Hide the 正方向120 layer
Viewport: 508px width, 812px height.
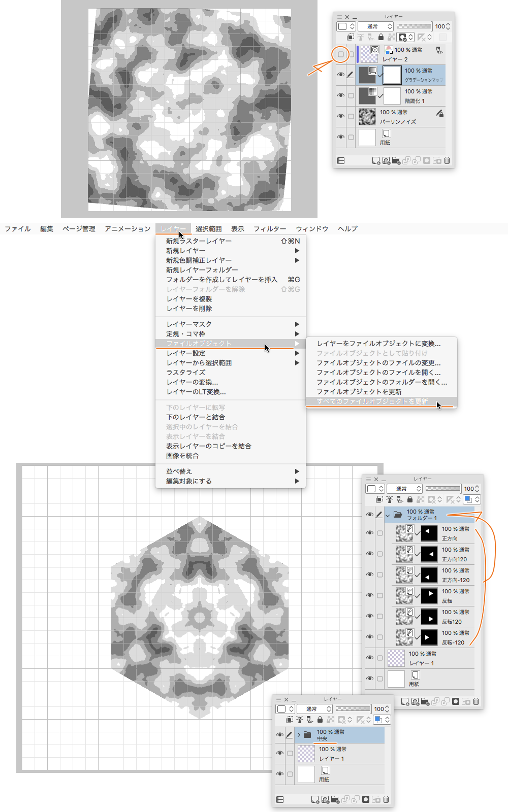click(370, 554)
